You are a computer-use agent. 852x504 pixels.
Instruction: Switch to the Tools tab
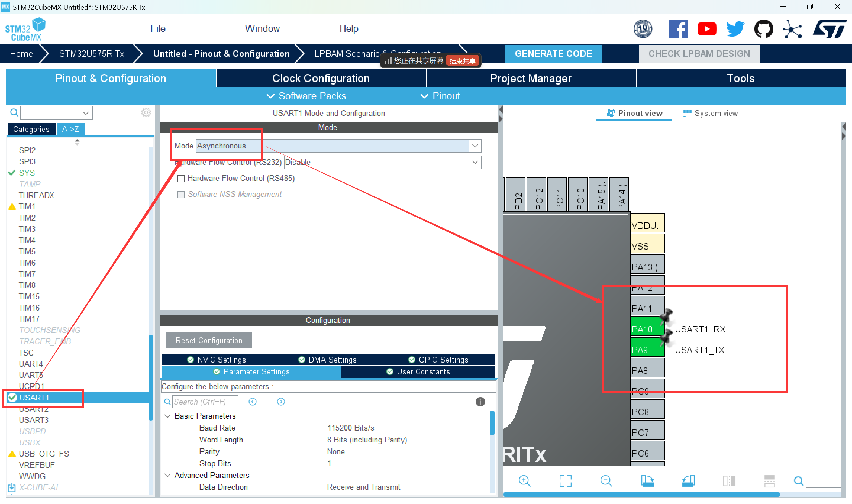coord(740,78)
